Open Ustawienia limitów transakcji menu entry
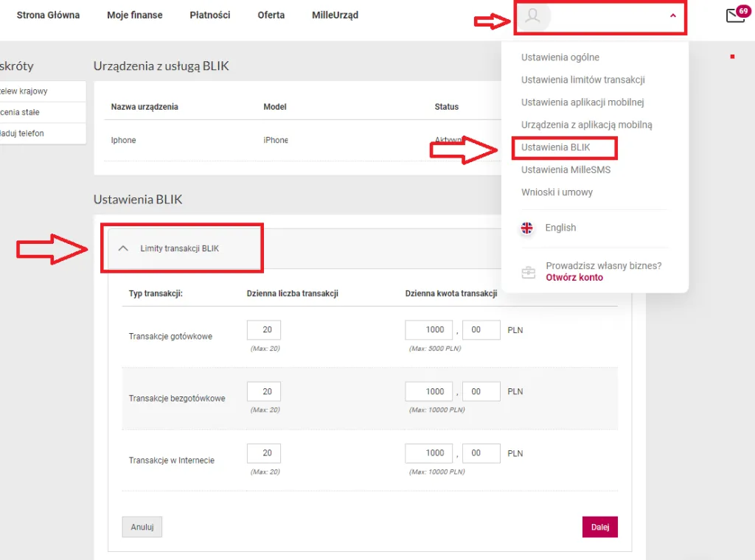The height and width of the screenshot is (560, 755). pyautogui.click(x=582, y=80)
